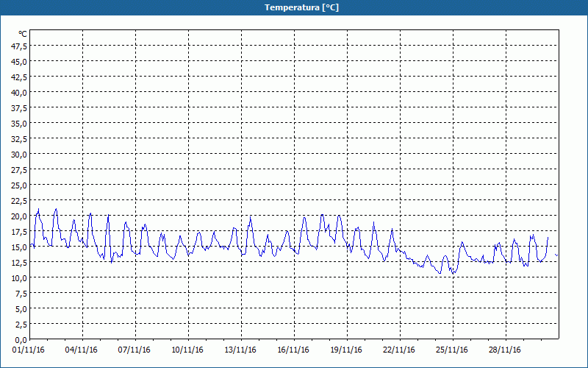Click the 28/11/16 date label
Viewport: 588px width, 368px height.
pyautogui.click(x=505, y=350)
